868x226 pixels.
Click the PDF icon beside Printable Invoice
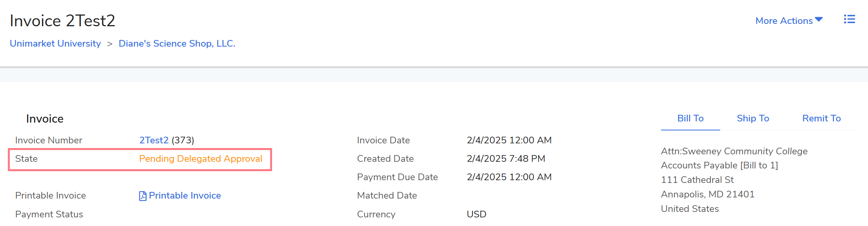pos(143,196)
